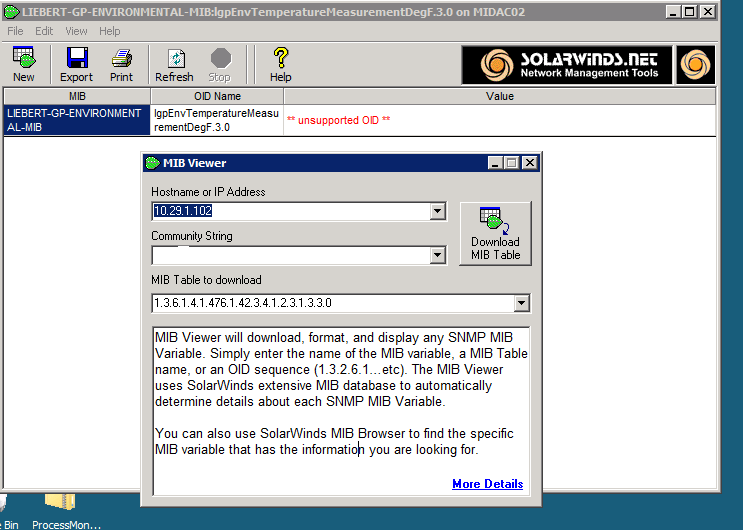Open the File menu
Screen dimensions: 743x530
[x=15, y=31]
